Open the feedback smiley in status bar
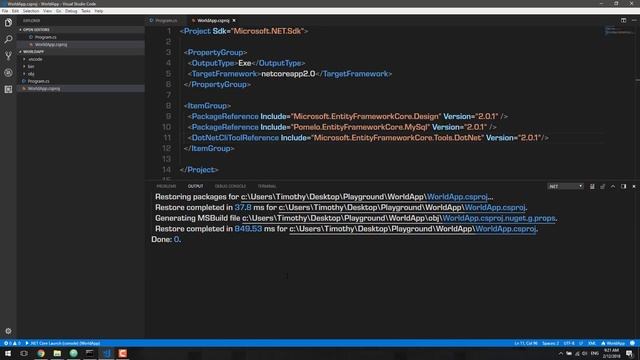 point(632,343)
